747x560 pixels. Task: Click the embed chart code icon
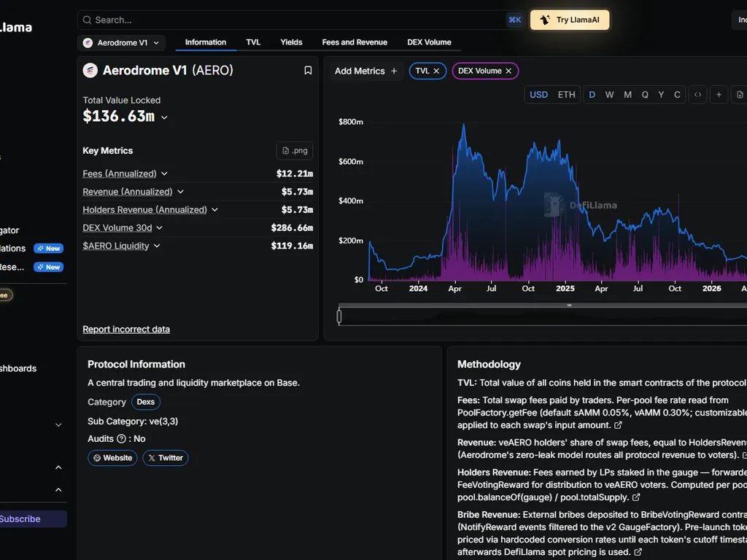tap(697, 95)
